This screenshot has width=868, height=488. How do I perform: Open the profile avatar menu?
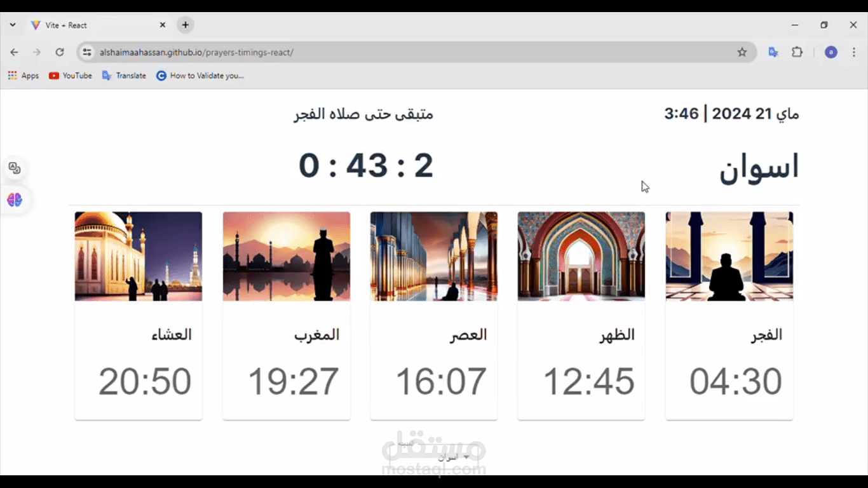coord(831,52)
